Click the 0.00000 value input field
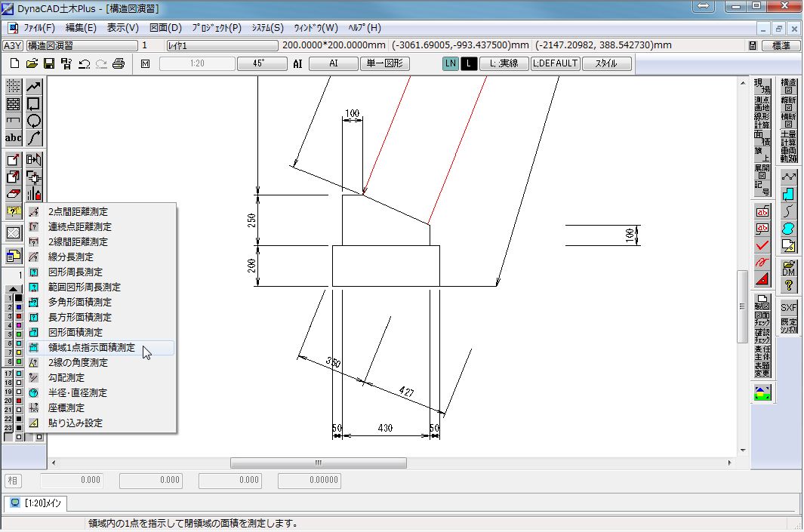Viewport: 804px width, 532px height. (310, 480)
